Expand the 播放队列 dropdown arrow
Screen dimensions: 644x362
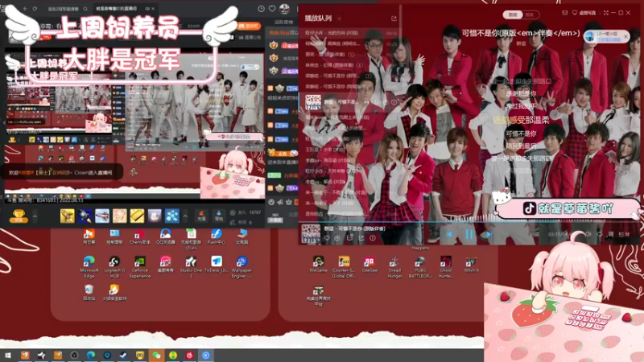(339, 19)
